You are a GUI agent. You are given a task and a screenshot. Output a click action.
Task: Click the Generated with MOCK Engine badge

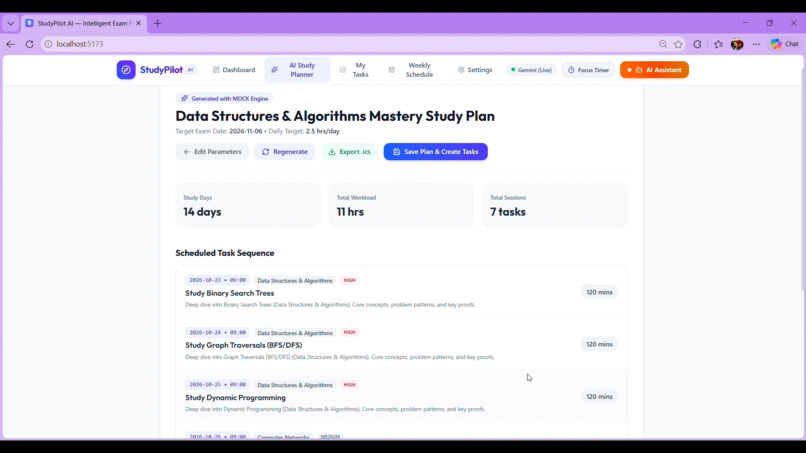click(x=225, y=98)
